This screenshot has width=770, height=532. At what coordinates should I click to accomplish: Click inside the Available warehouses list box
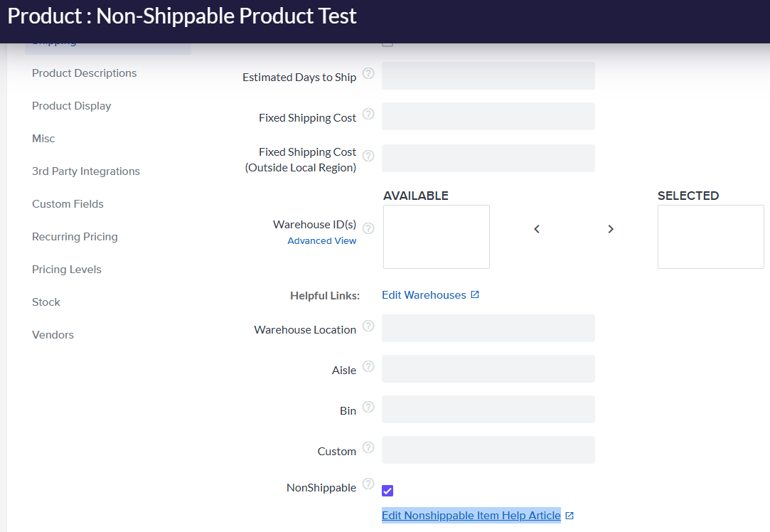tap(437, 237)
